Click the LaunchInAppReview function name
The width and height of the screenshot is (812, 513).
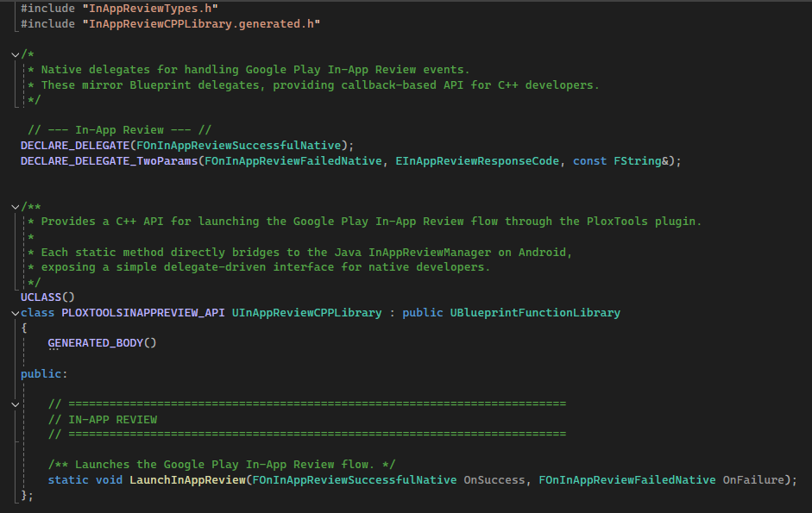(187, 479)
